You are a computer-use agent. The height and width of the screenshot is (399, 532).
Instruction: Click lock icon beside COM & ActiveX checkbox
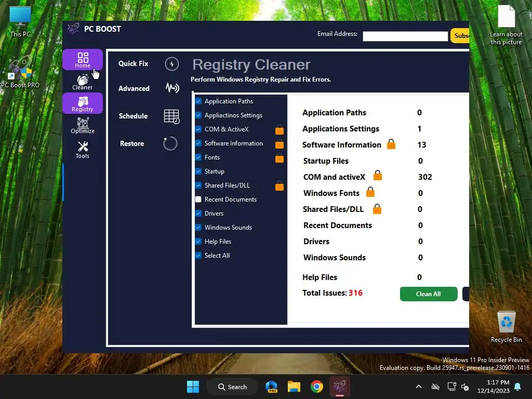pos(280,129)
